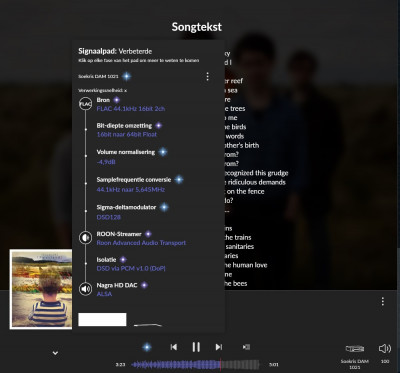Click the star beside Nagra HD DAC

144,285
